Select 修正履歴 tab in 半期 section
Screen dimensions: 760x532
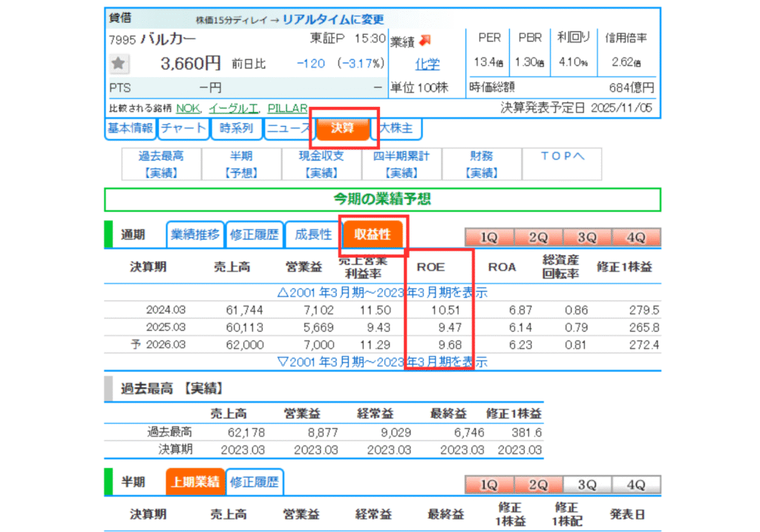pyautogui.click(x=254, y=482)
